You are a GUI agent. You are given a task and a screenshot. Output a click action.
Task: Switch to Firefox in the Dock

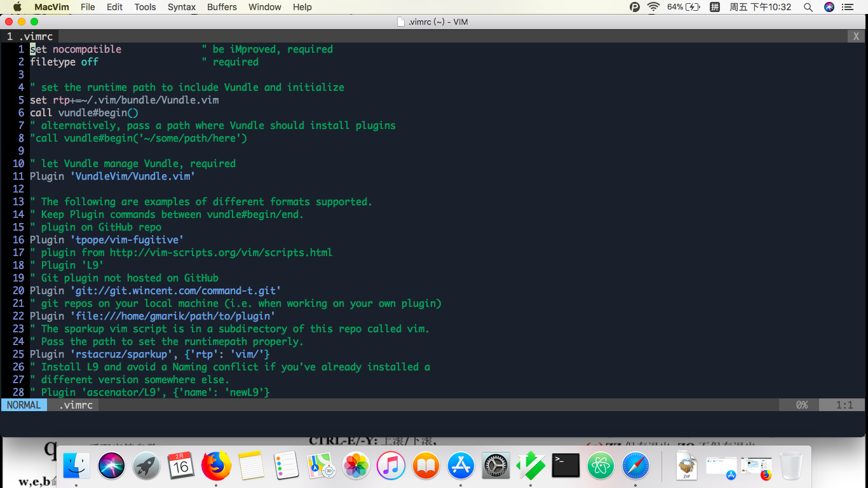pyautogui.click(x=216, y=466)
